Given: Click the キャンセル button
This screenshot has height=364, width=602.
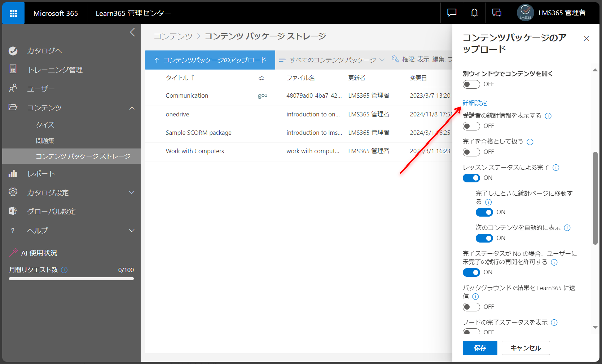Looking at the screenshot, I should [526, 348].
